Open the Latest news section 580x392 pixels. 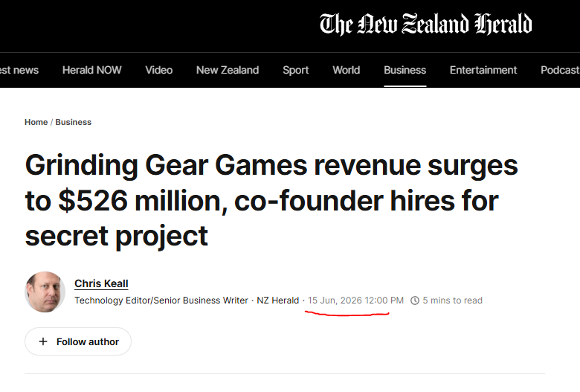click(19, 70)
